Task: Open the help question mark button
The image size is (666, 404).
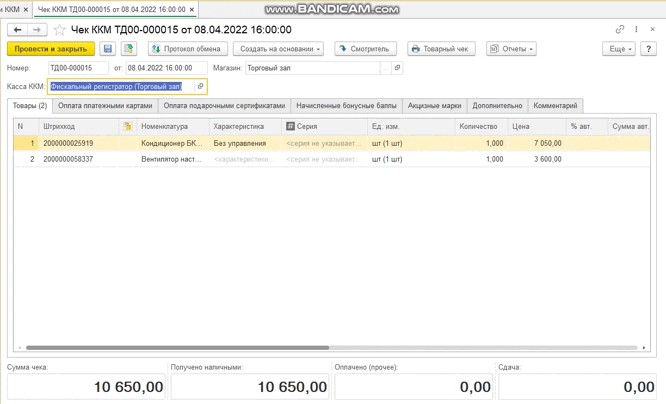Action: (x=649, y=49)
